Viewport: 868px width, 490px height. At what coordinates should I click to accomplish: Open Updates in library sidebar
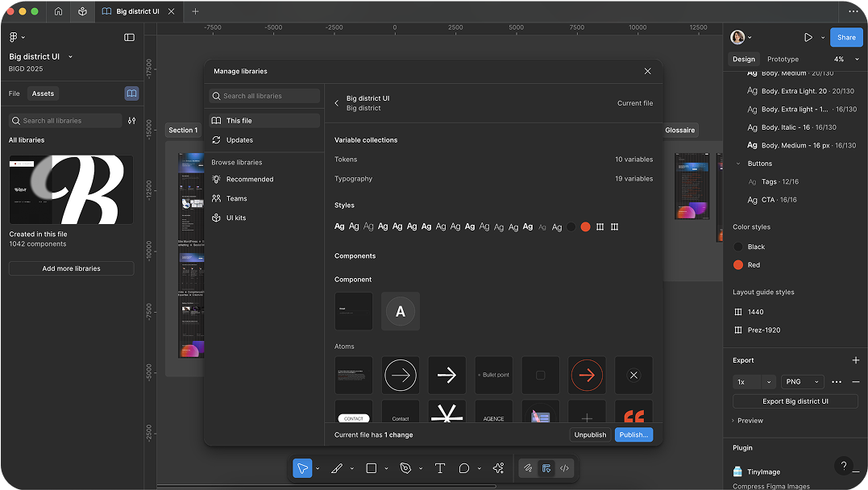(264, 139)
